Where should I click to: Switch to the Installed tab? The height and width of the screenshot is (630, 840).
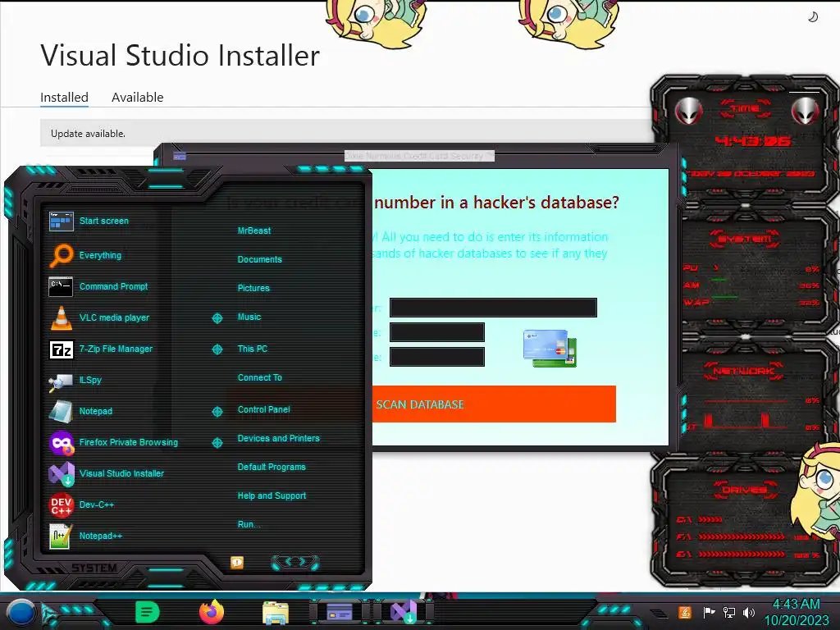click(x=64, y=98)
